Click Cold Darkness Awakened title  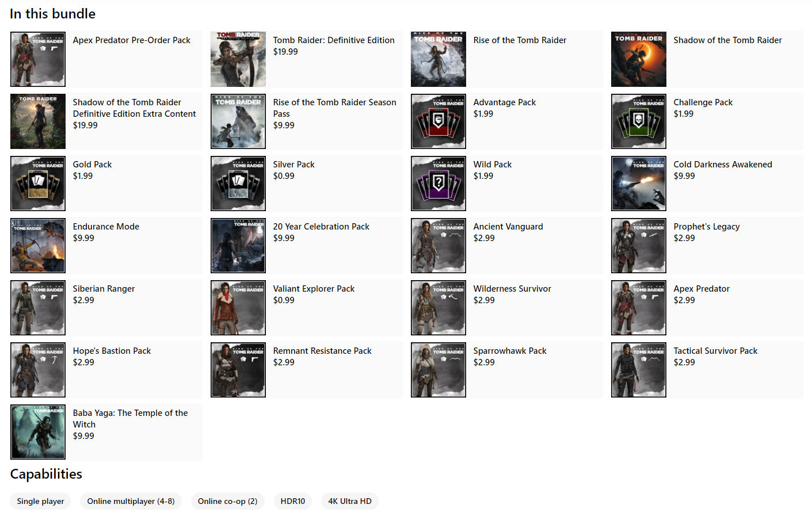coord(723,165)
